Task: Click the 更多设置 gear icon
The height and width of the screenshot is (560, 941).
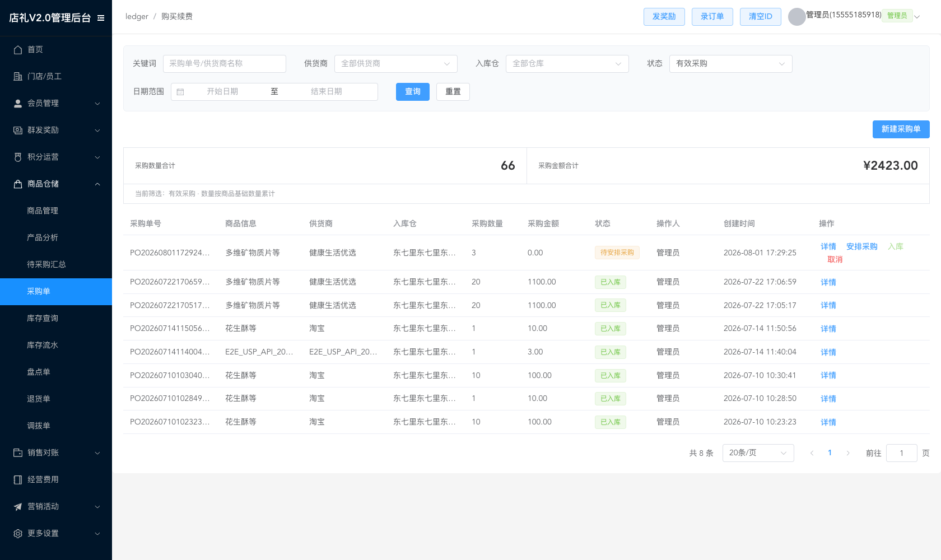Action: (18, 533)
